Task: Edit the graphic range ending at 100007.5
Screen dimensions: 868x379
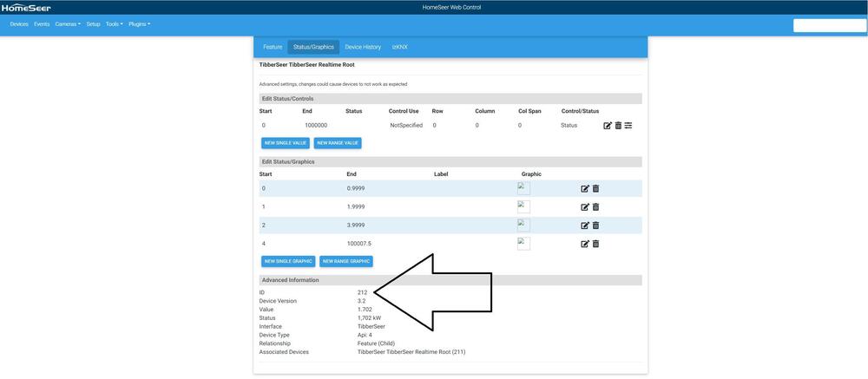Action: [585, 244]
